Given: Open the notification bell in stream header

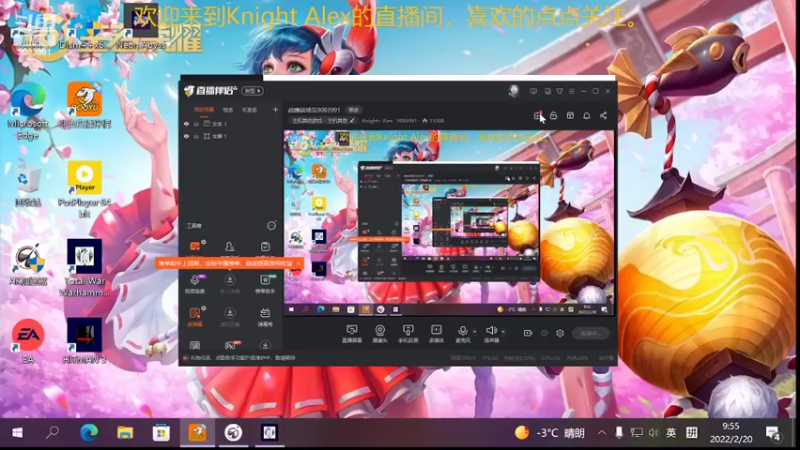Looking at the screenshot, I should (587, 116).
